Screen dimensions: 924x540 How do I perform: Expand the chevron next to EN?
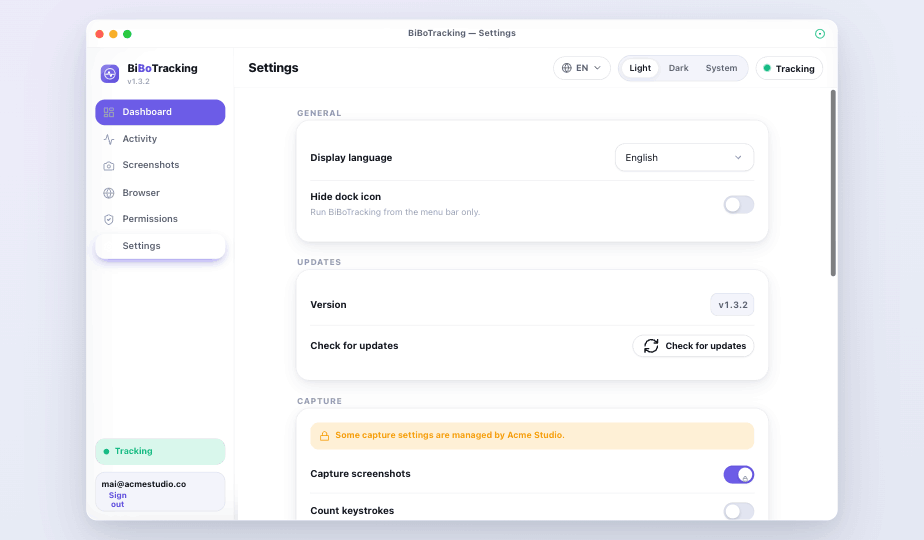[598, 68]
